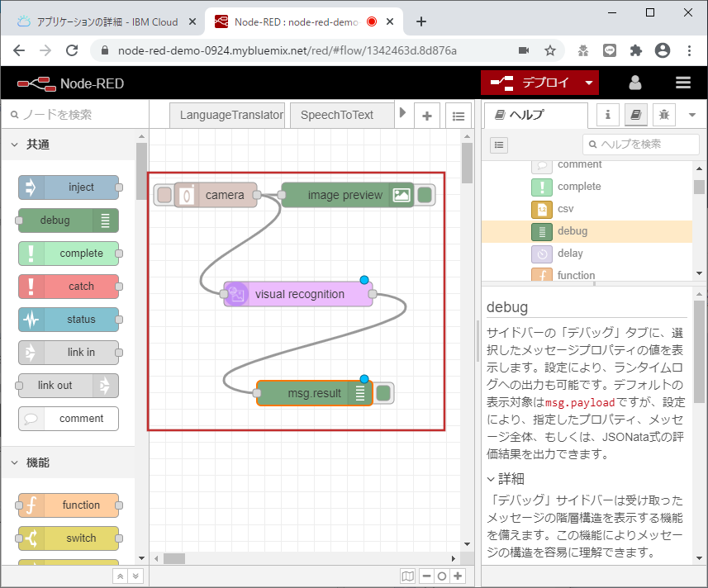
Task: Click the user account icon in header
Action: 634,83
